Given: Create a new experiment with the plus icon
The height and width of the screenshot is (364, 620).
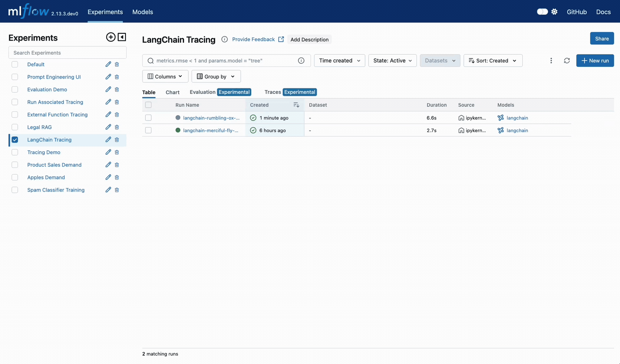Looking at the screenshot, I should 110,37.
